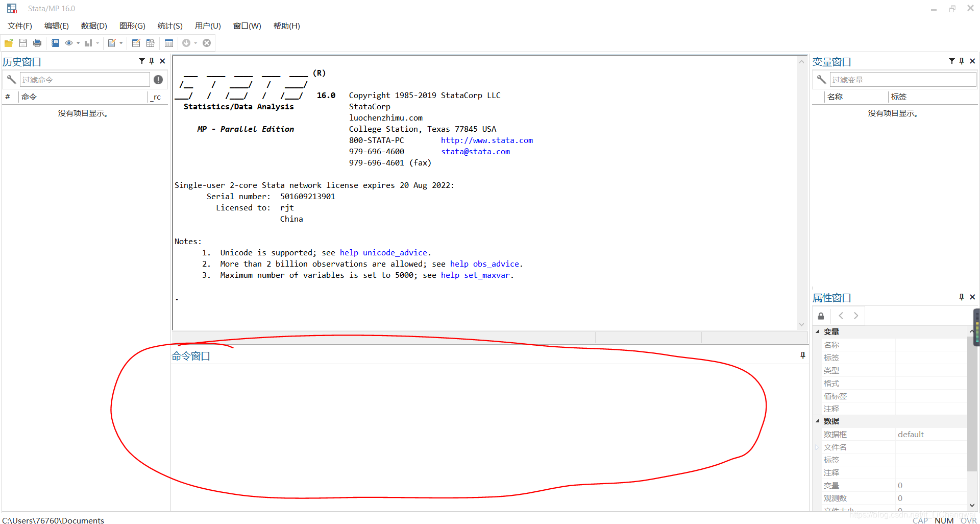Image resolution: width=980 pixels, height=524 pixels.
Task: Expand the 文件名 row in properties
Action: click(x=817, y=447)
